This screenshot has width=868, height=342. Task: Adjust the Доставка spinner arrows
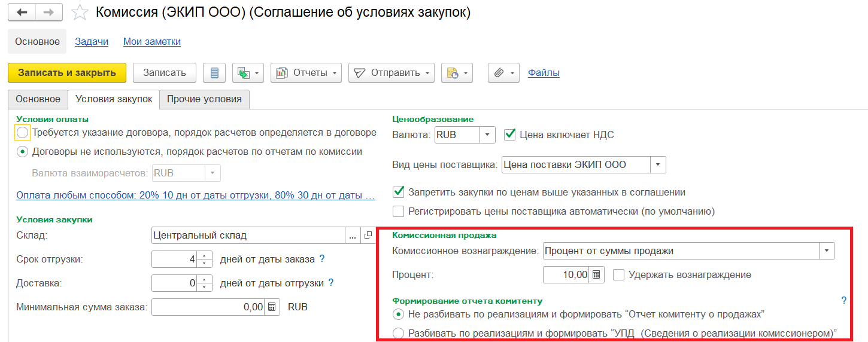point(205,283)
